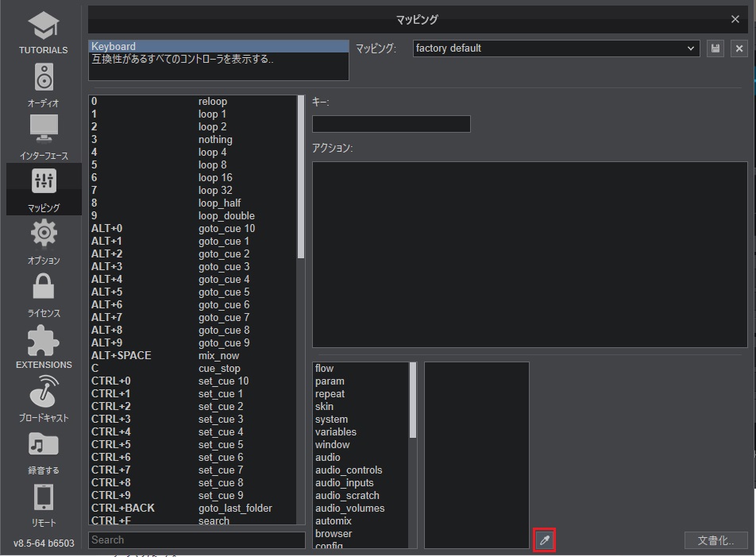Select the audio_scratch action category
The width and height of the screenshot is (756, 557).
pyautogui.click(x=361, y=496)
